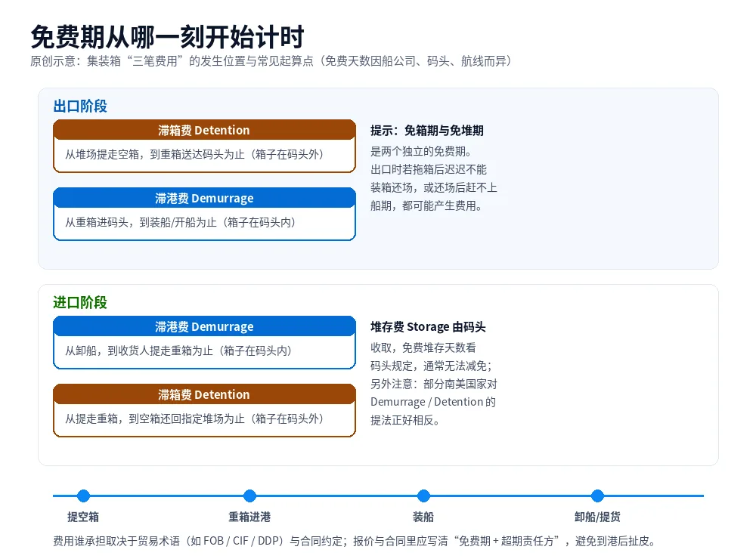
Task: Click the 卸船/提货 timeline label
Action: tap(597, 517)
